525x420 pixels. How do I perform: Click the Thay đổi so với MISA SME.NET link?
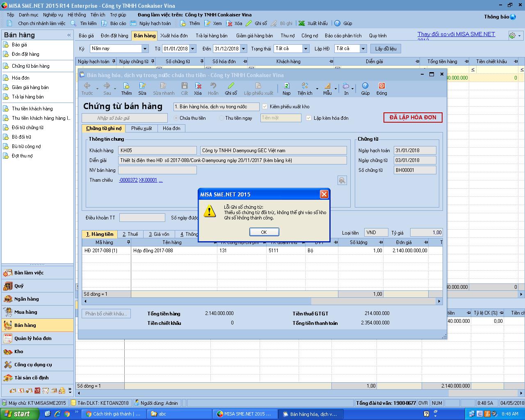(456, 34)
